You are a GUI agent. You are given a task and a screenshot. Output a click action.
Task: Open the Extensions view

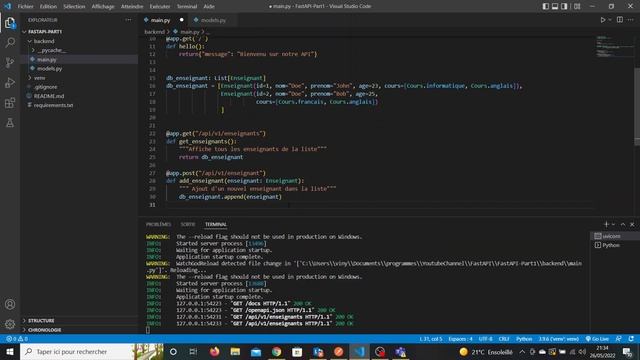click(10, 102)
